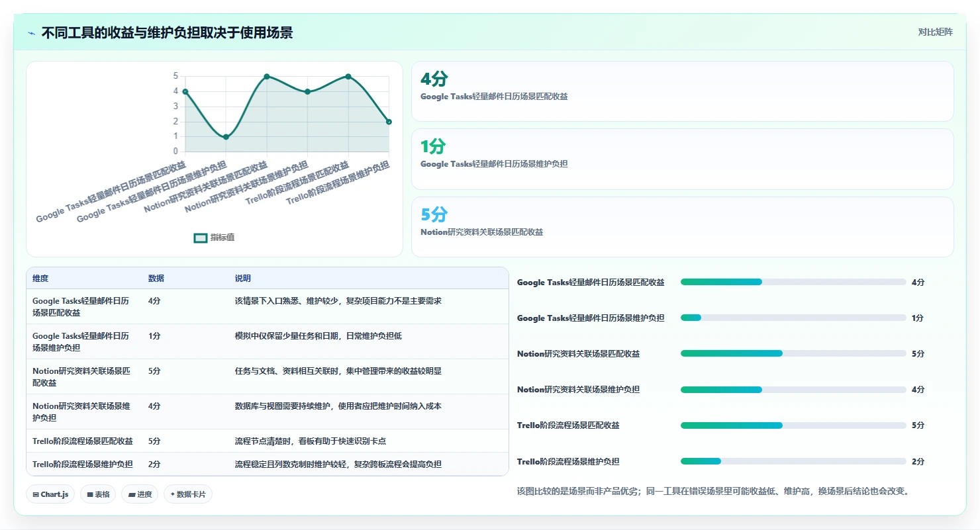The image size is (980, 530).
Task: Open the 5分 data card for Notion匹配收益
Action: tap(683, 227)
